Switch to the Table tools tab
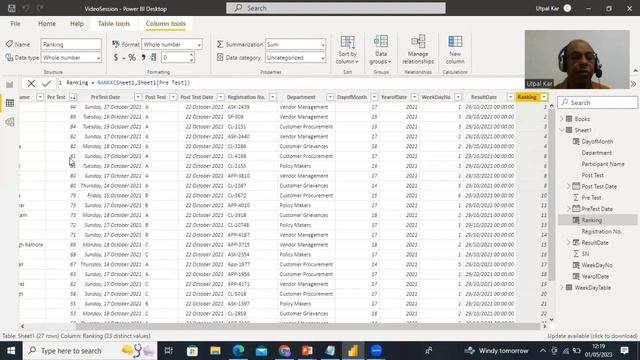The height and width of the screenshot is (360, 640). 114,24
